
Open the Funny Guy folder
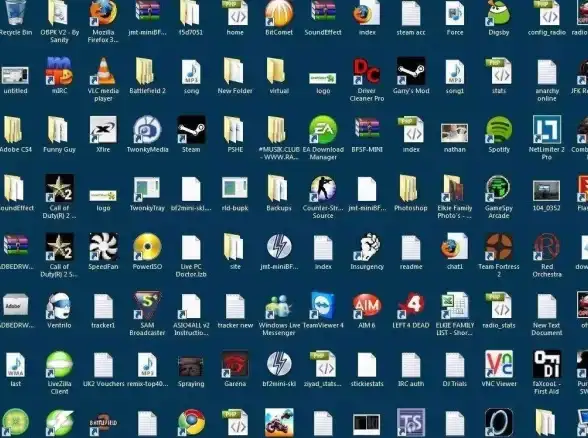tap(58, 130)
